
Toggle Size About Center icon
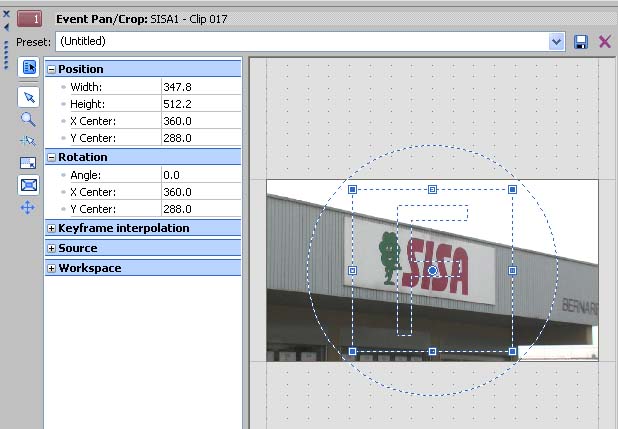[28, 185]
